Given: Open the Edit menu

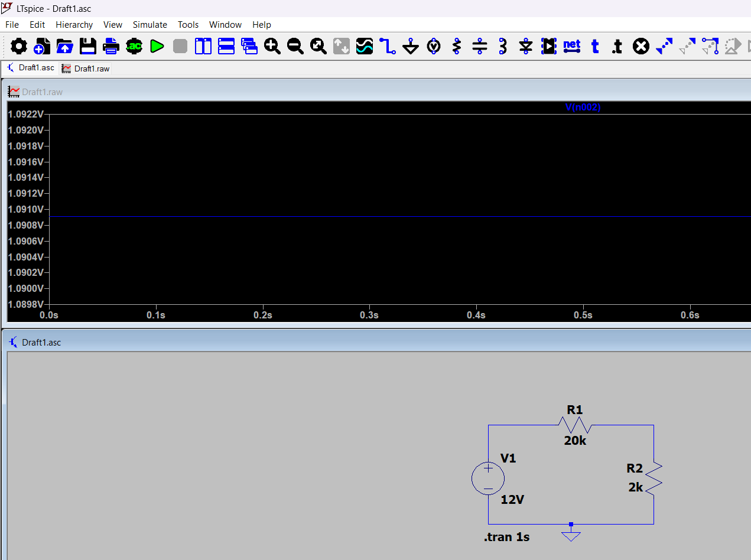Looking at the screenshot, I should click(x=37, y=24).
